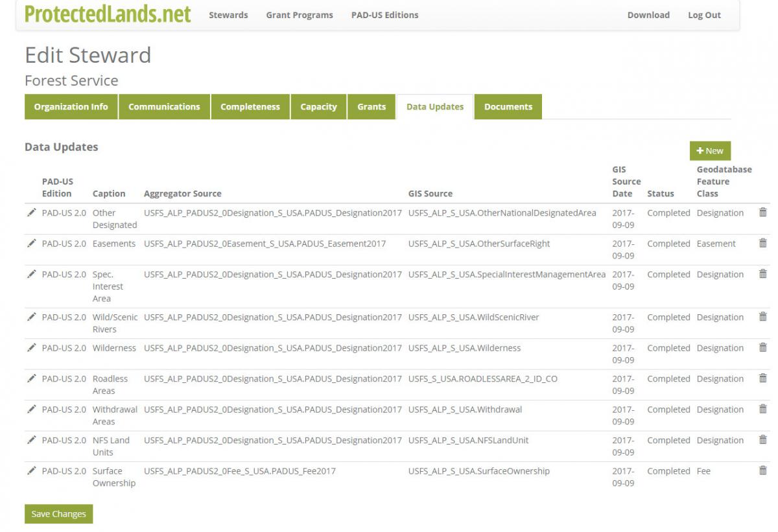Switch to the Capacity tab
This screenshot has width=778, height=532.
[319, 107]
